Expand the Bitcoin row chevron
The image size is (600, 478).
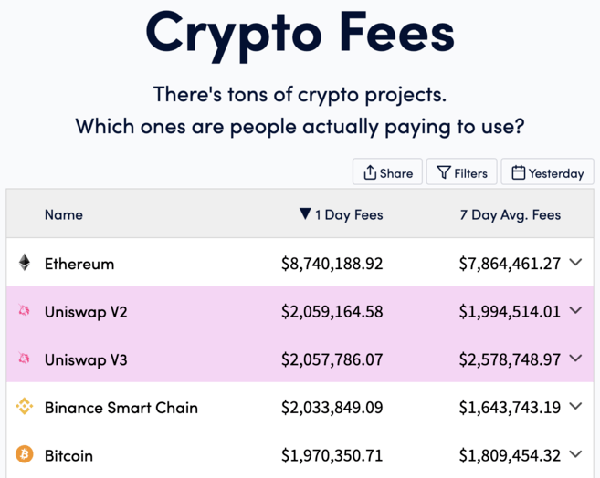pos(575,454)
